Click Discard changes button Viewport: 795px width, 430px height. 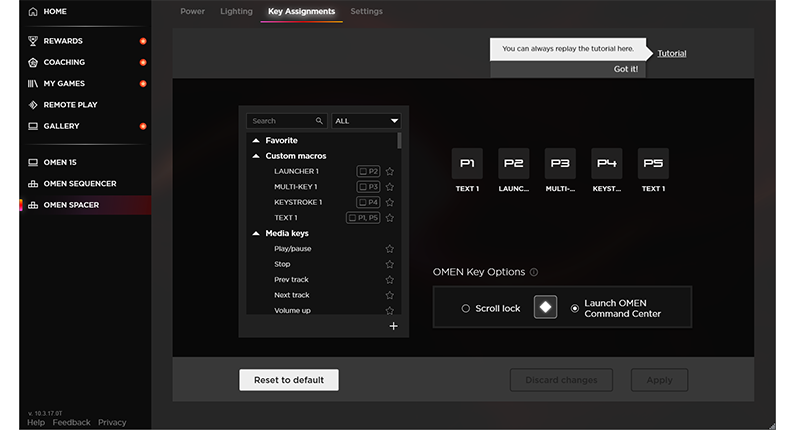click(x=561, y=380)
